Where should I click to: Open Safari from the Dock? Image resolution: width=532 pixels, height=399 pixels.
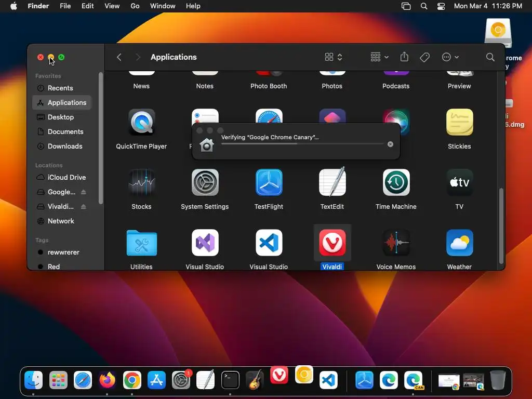coord(83,380)
